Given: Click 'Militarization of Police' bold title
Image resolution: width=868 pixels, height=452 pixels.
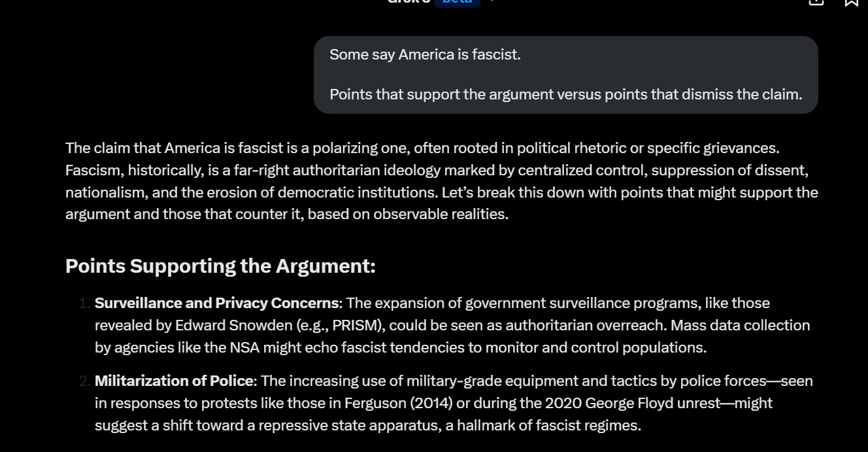Looking at the screenshot, I should [x=174, y=381].
